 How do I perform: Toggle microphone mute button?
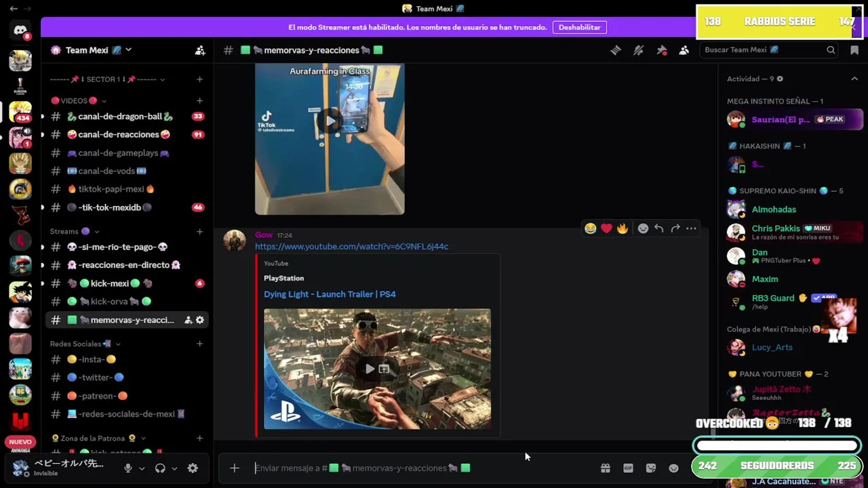[x=127, y=468]
